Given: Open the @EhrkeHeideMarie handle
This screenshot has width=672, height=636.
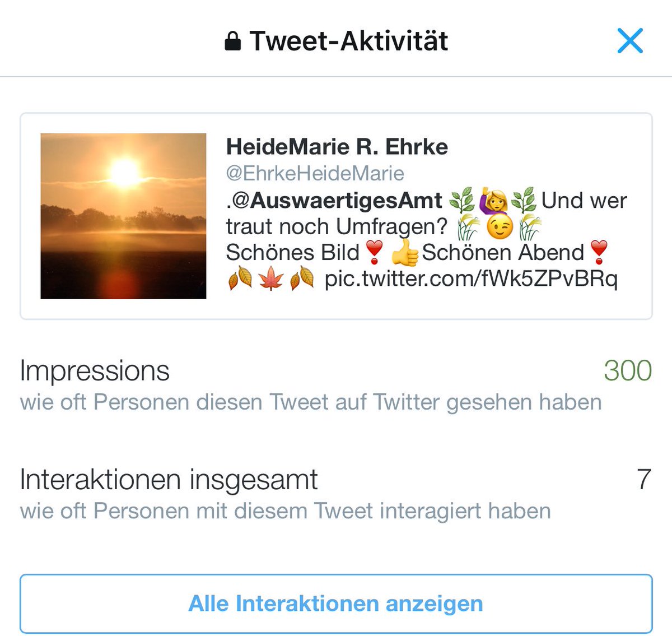Looking at the screenshot, I should click(x=315, y=173).
